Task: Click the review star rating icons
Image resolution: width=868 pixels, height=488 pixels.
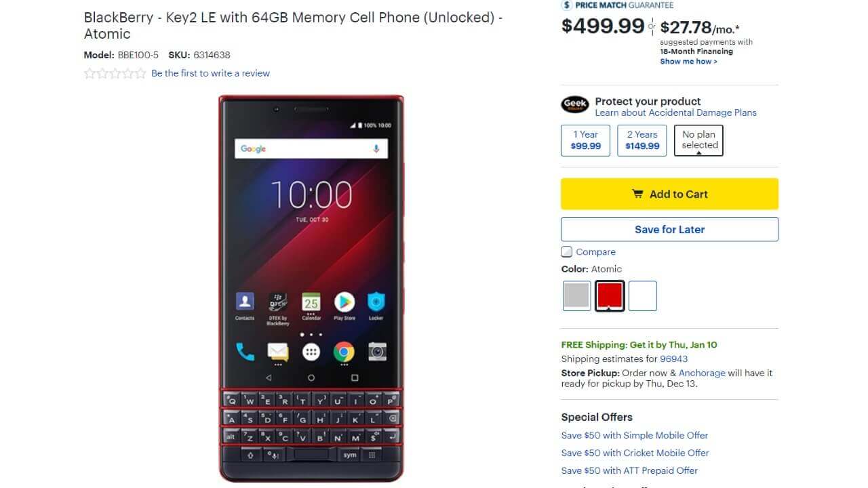Action: pyautogui.click(x=115, y=73)
